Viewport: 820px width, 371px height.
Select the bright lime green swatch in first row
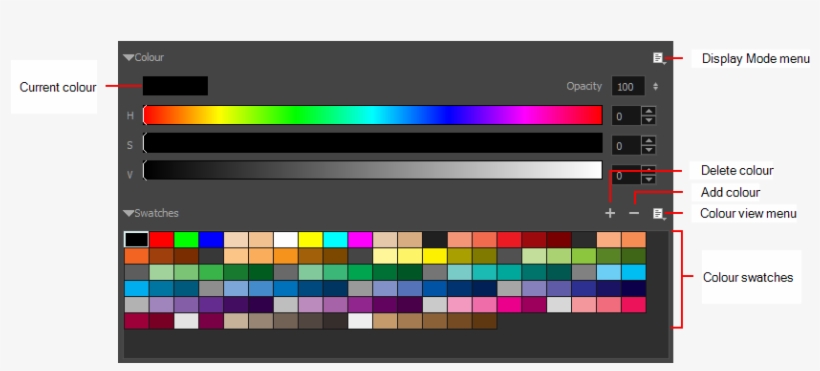186,240
